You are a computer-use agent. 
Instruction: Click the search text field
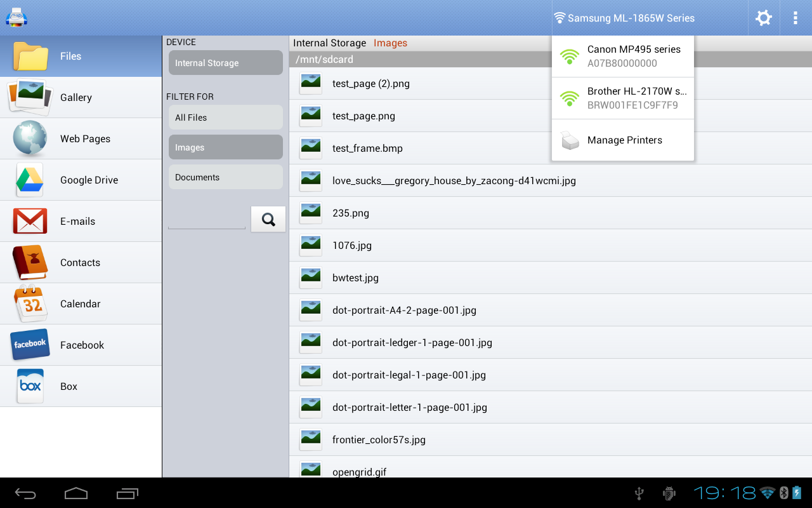[x=206, y=220]
